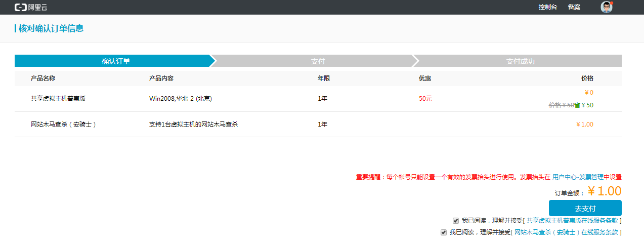Click the green 省¥50 savings text
The width and height of the screenshot is (644, 246).
point(584,105)
